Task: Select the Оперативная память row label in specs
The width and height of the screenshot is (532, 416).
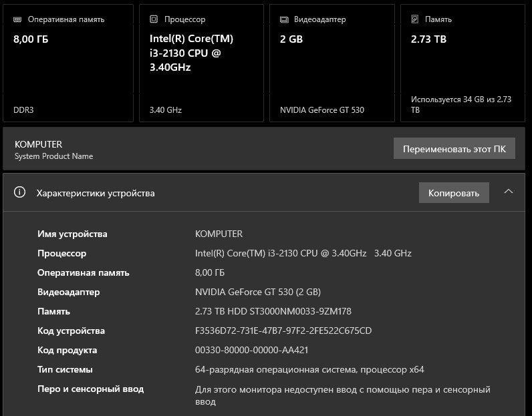Action: [x=84, y=273]
